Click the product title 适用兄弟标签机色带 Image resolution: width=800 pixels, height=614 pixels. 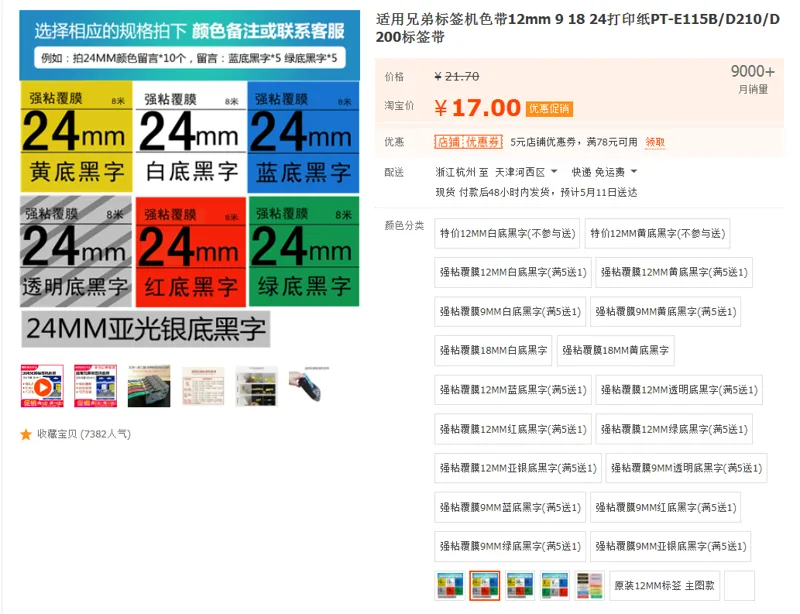coord(578,28)
